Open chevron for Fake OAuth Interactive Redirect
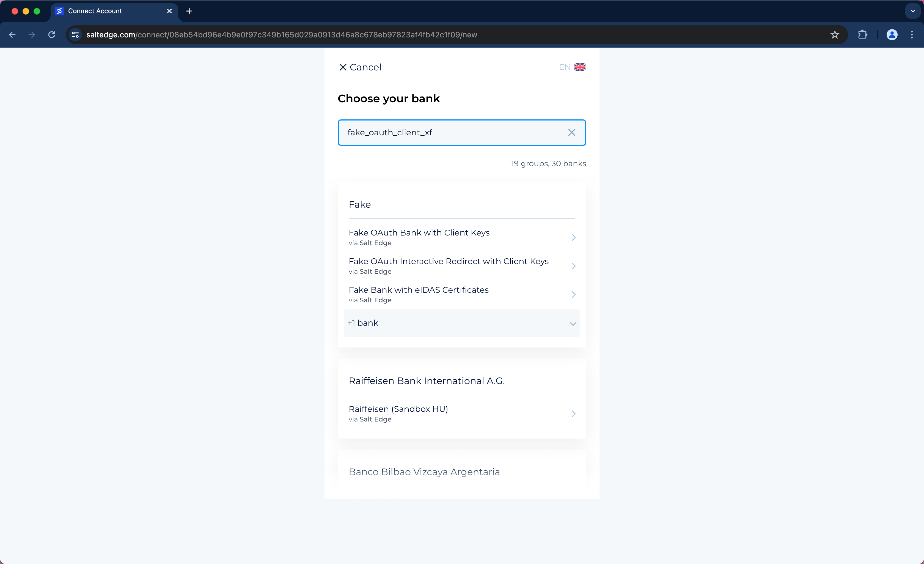The width and height of the screenshot is (924, 564). pyautogui.click(x=573, y=266)
